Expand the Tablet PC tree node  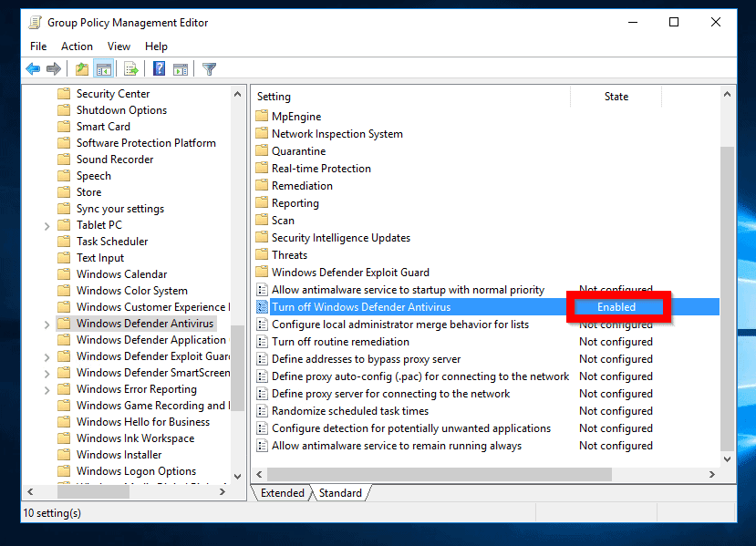pyautogui.click(x=47, y=225)
